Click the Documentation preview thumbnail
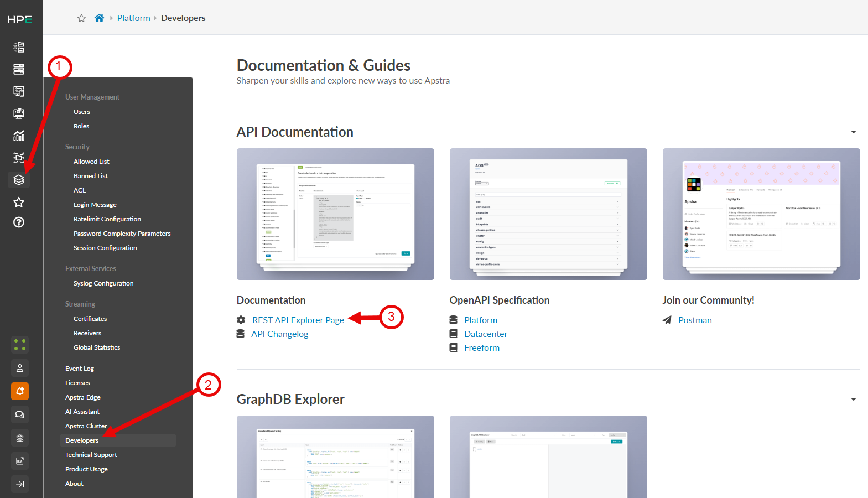Viewport: 868px width, 498px height. pyautogui.click(x=335, y=214)
